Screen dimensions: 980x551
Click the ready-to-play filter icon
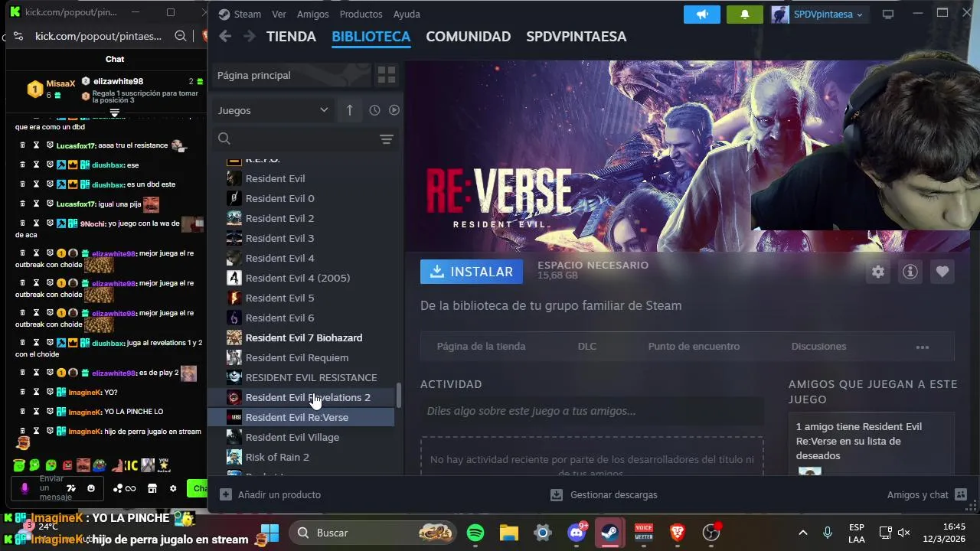tap(394, 110)
